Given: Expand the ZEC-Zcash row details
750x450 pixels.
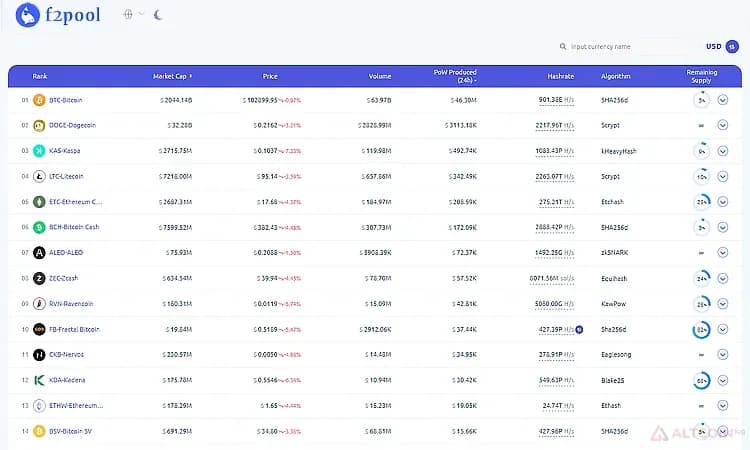Looking at the screenshot, I should [723, 278].
